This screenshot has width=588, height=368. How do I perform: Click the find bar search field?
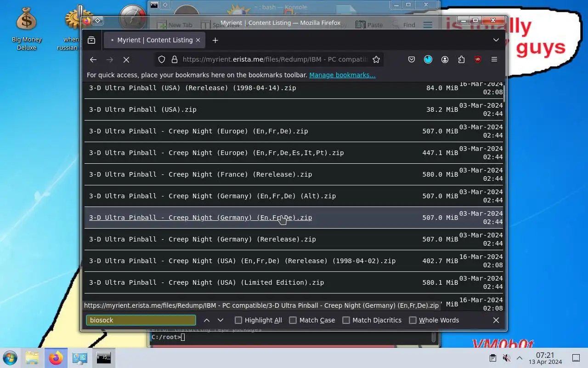tap(141, 320)
